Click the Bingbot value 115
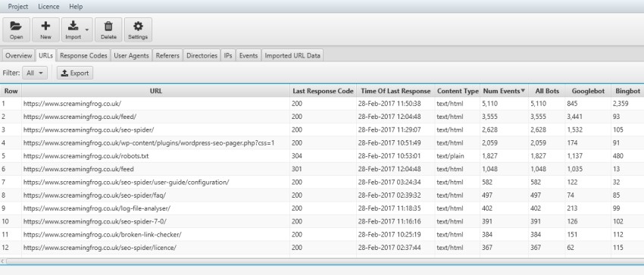The height and width of the screenshot is (275, 644). coord(617,248)
